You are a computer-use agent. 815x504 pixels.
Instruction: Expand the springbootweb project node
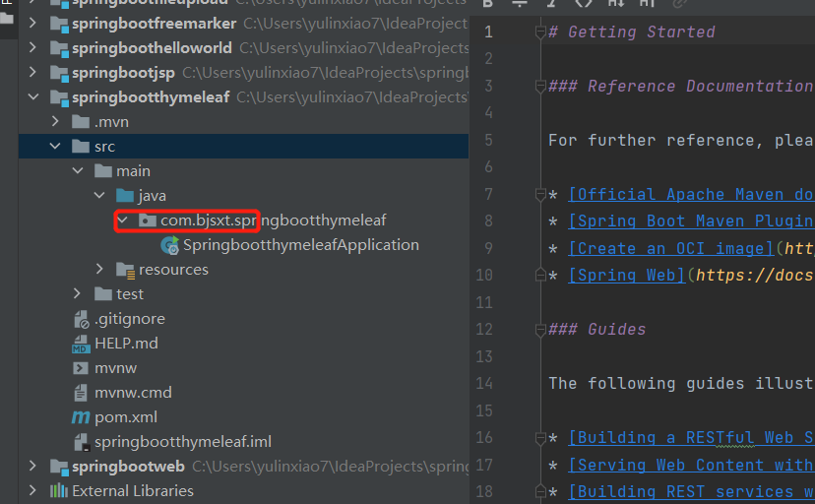[32, 466]
